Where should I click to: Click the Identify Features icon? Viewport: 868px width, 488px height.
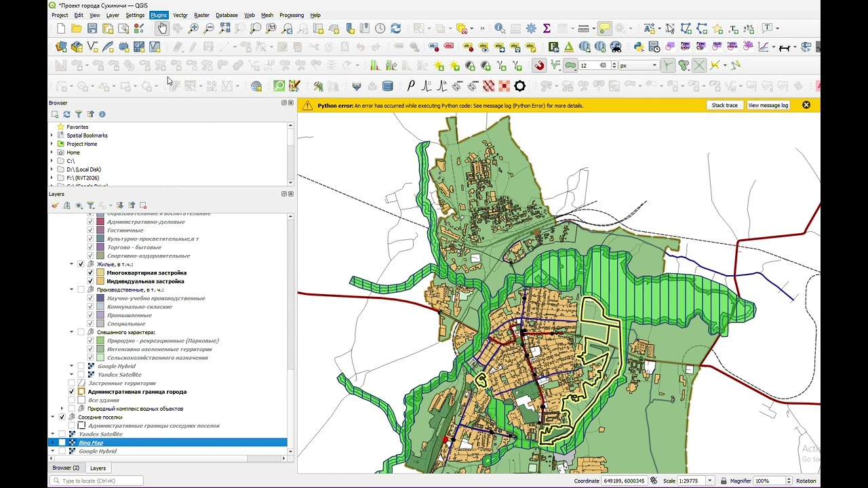[500, 28]
